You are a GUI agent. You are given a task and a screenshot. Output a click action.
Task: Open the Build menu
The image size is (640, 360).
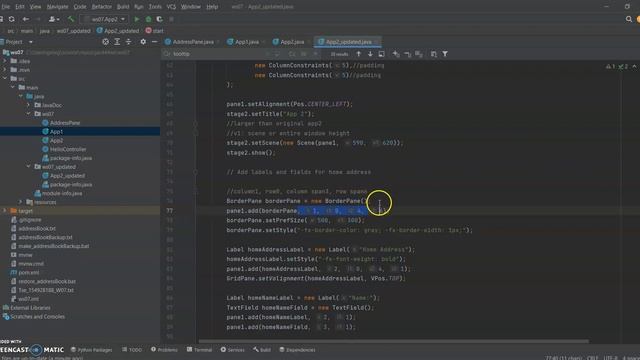pos(123,7)
